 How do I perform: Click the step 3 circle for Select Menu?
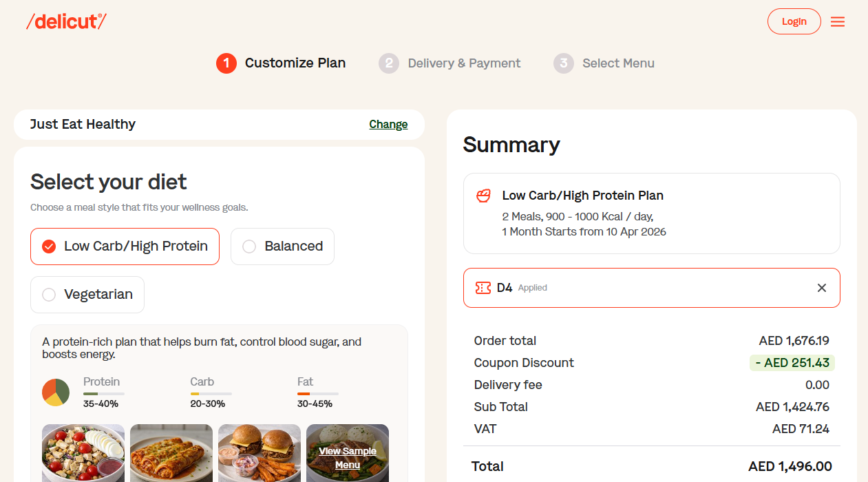(563, 63)
